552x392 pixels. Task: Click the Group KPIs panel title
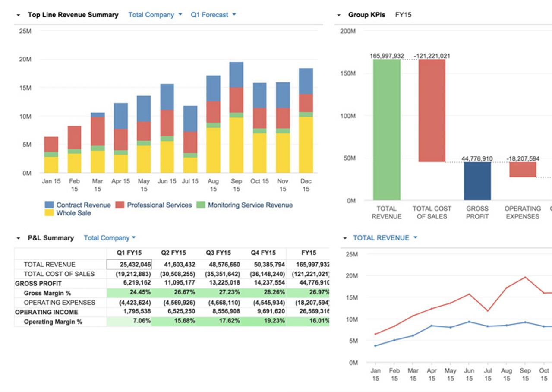(x=367, y=14)
